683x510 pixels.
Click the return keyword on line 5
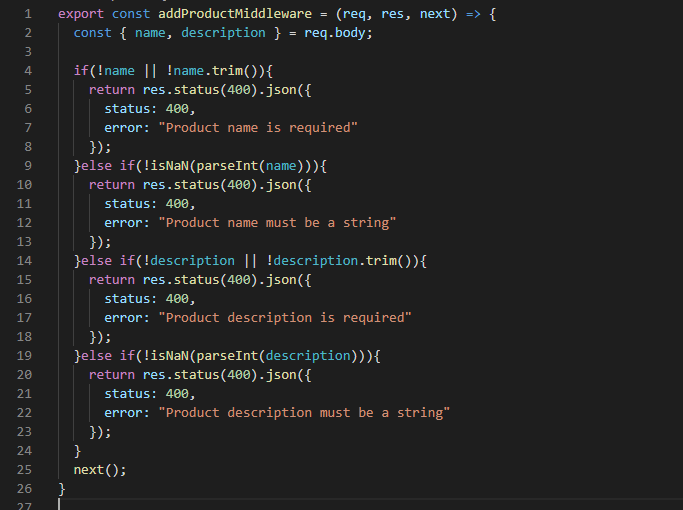[x=112, y=90]
